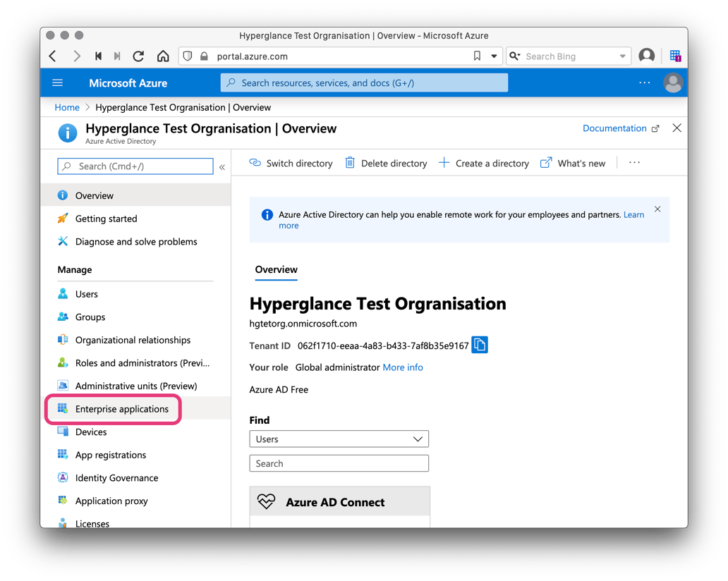The width and height of the screenshot is (728, 581).
Task: Collapse the left navigation pane
Action: [222, 166]
